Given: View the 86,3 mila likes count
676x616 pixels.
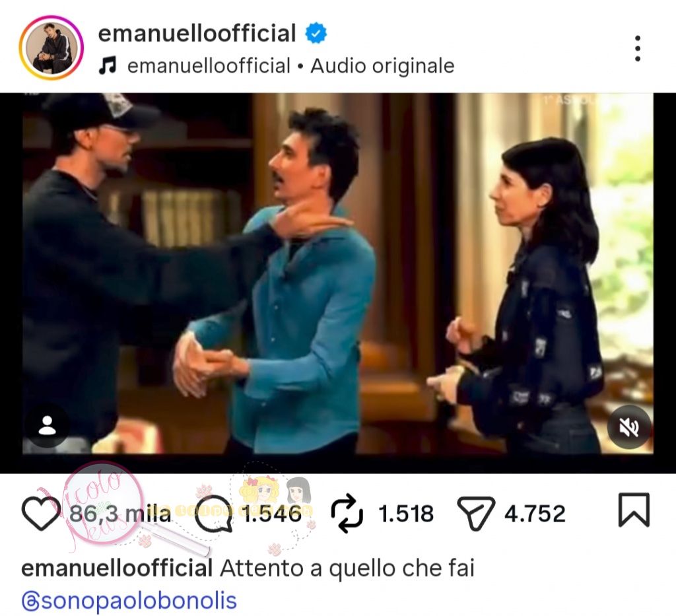Looking at the screenshot, I should [120, 514].
